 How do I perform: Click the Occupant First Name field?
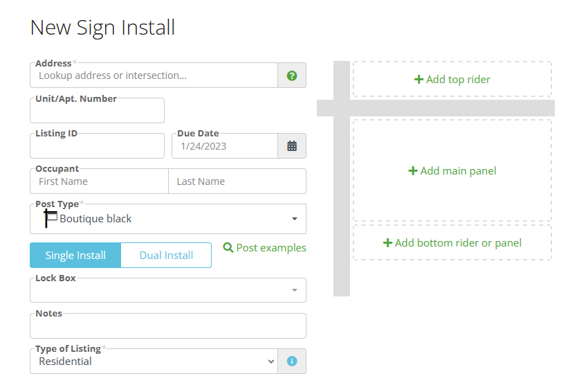click(x=100, y=181)
